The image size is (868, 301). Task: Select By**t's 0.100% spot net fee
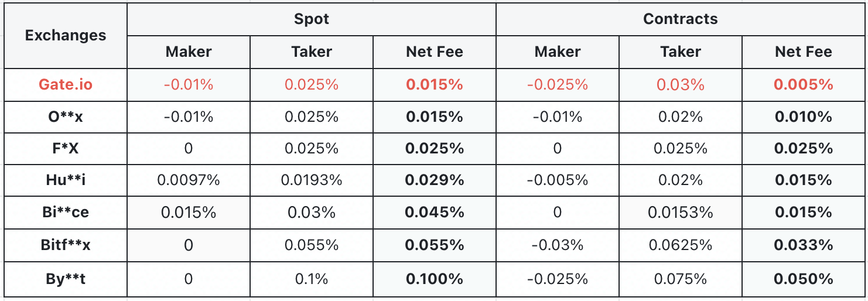tap(435, 279)
